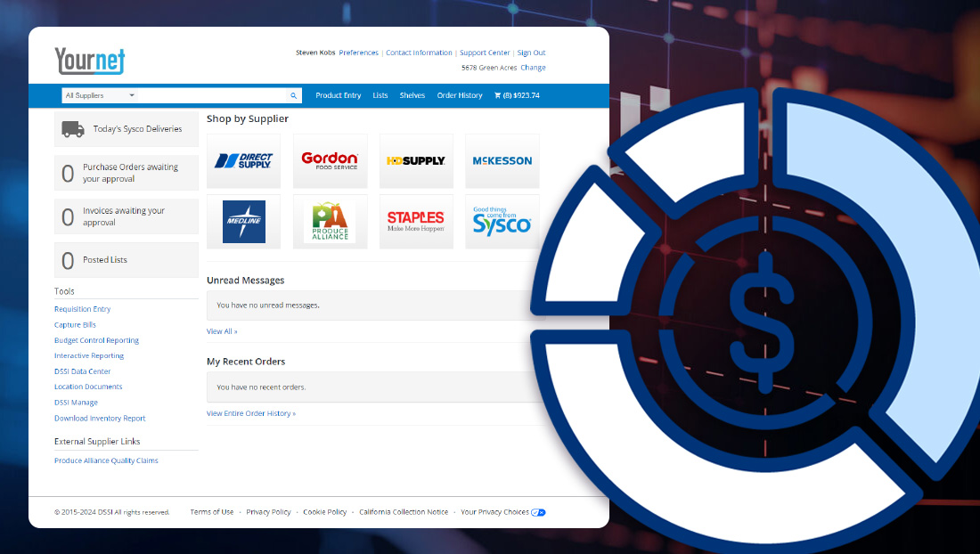Select the Produce Alliance logo
The width and height of the screenshot is (980, 554).
330,222
